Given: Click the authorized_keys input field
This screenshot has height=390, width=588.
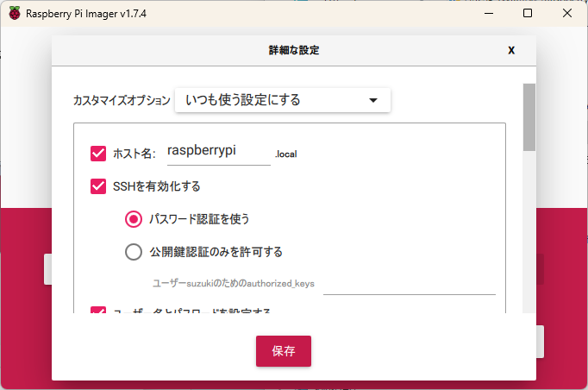Looking at the screenshot, I should [x=409, y=284].
